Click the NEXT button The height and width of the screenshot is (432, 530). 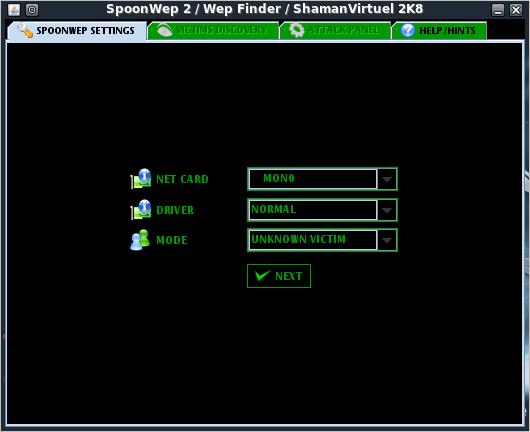tap(279, 276)
